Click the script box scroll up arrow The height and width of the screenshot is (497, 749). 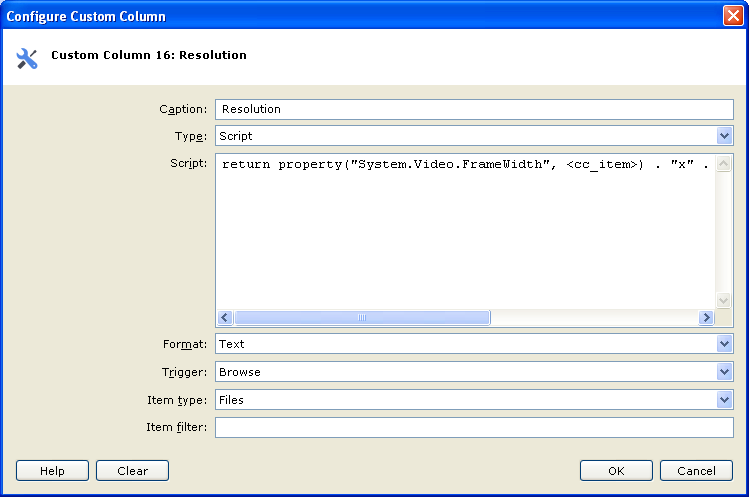(723, 164)
